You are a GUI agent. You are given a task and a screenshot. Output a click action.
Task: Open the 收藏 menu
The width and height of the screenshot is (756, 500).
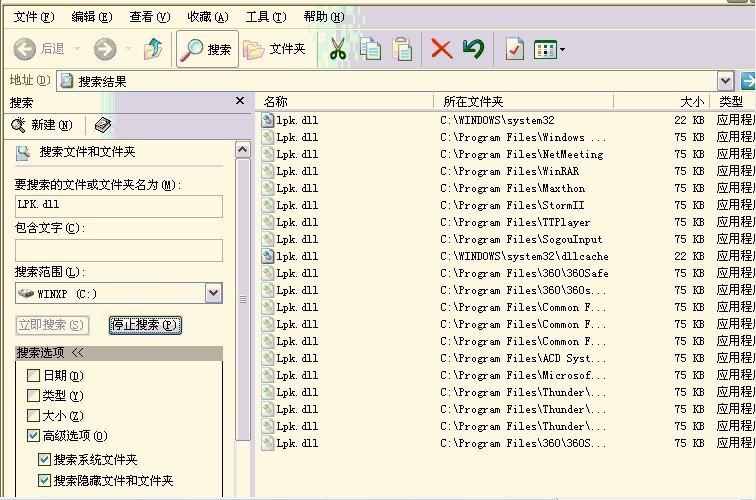tap(208, 17)
